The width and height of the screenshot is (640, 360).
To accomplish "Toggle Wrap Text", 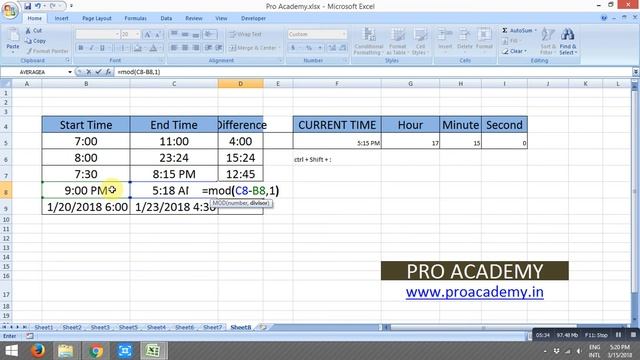I will tap(245, 34).
